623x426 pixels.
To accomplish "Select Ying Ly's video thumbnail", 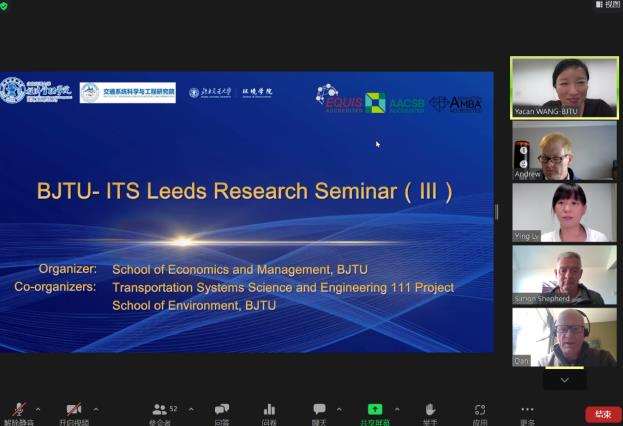I will [564, 213].
